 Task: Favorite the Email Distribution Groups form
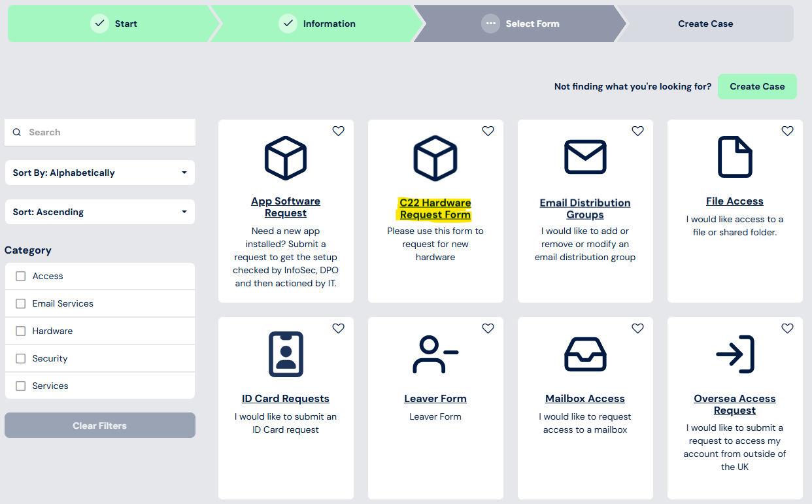tap(637, 131)
